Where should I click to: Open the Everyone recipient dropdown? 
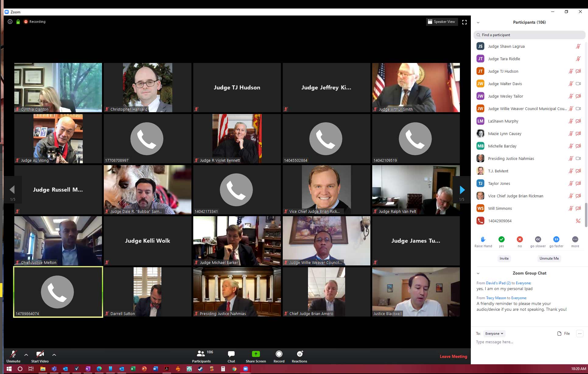click(x=494, y=334)
